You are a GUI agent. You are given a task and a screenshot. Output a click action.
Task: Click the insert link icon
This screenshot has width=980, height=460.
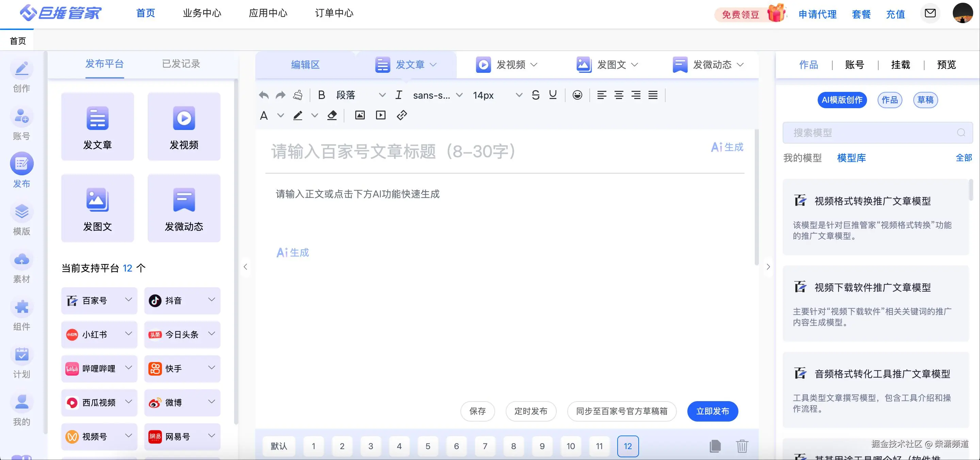[402, 115]
